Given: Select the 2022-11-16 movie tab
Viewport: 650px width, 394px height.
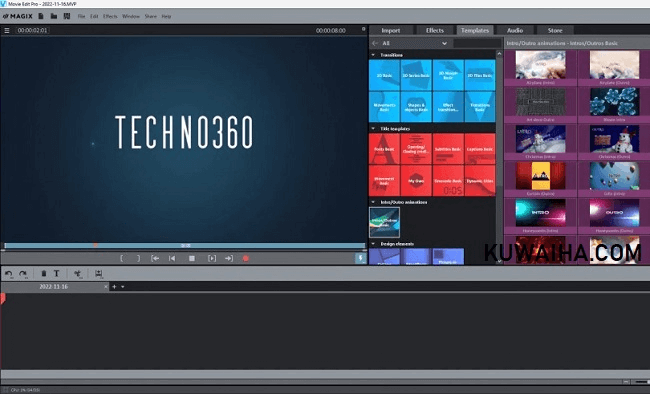Looking at the screenshot, I should pos(53,287).
